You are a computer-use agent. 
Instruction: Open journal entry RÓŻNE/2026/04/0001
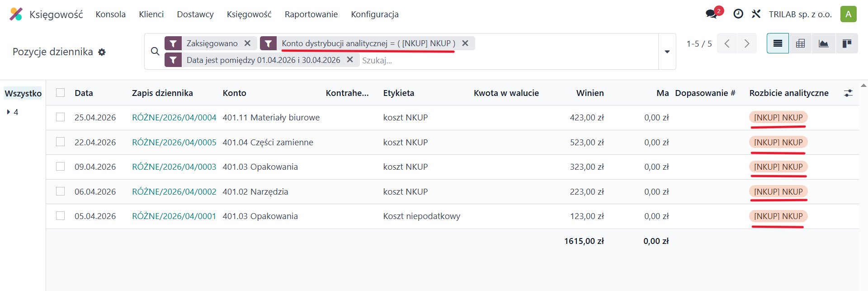click(174, 216)
